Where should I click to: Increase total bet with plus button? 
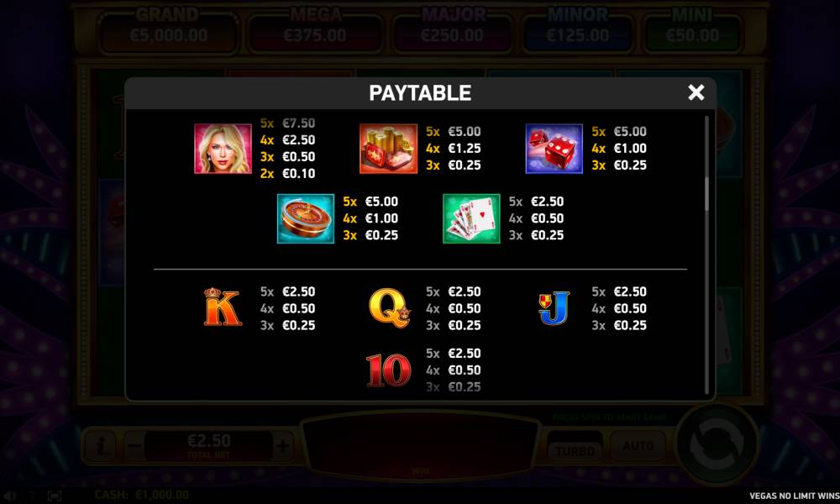pos(281,445)
